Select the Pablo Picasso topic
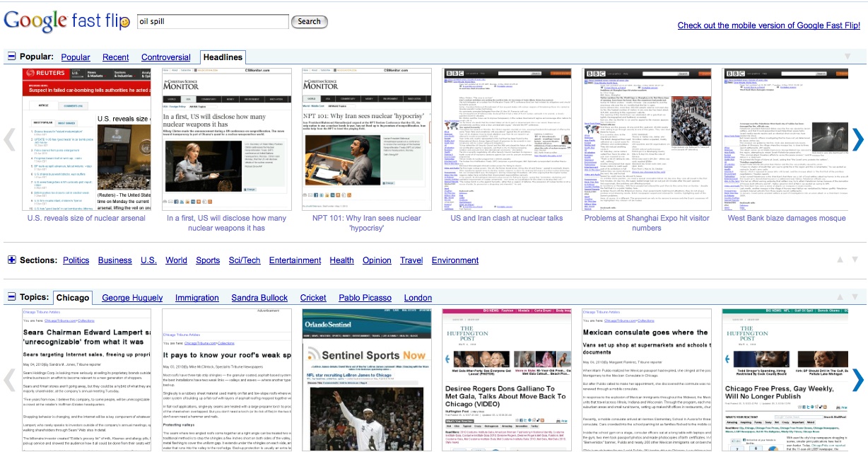 365,298
